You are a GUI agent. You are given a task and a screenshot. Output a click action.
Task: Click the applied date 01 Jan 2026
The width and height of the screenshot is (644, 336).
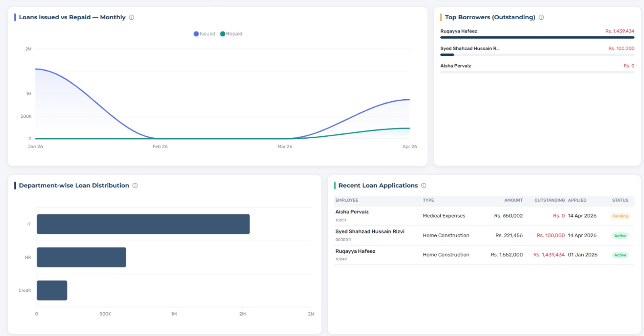pos(583,255)
